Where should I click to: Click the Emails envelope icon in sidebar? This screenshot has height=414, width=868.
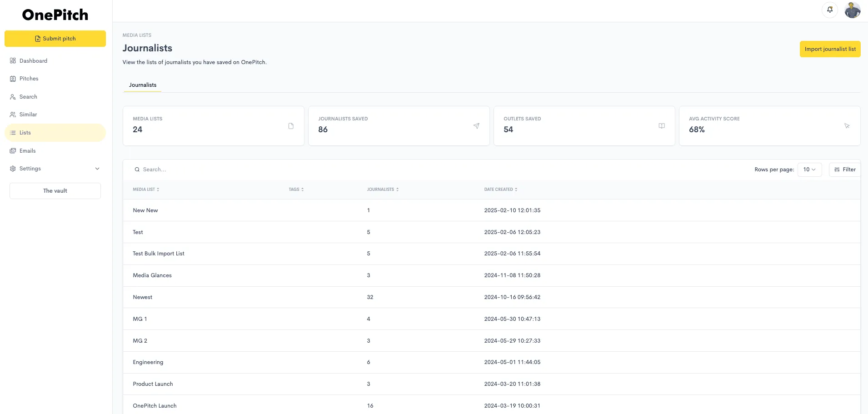point(13,151)
